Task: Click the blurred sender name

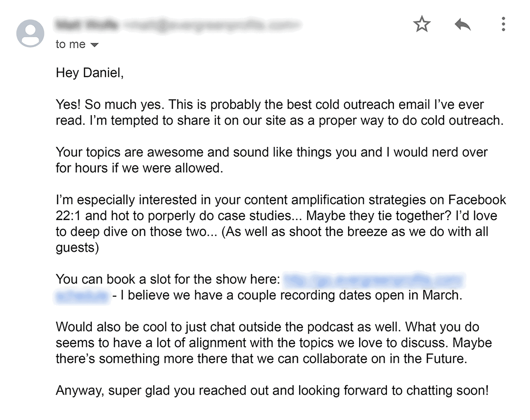Action: [86, 25]
